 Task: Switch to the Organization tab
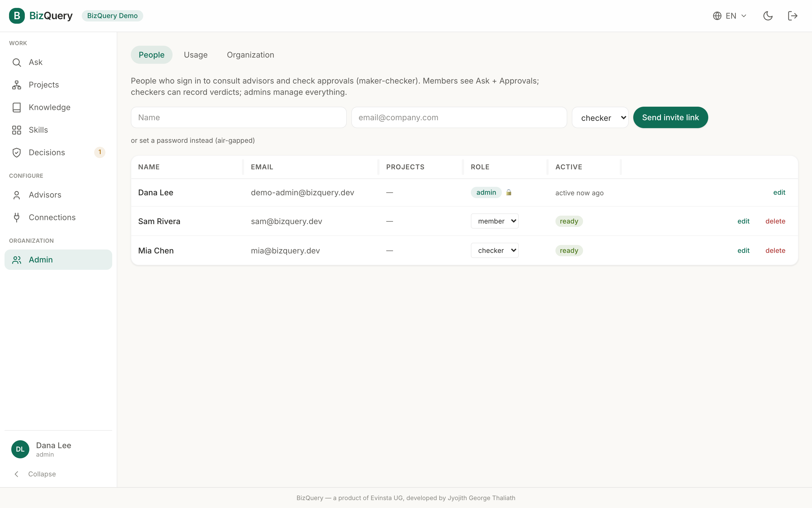250,55
